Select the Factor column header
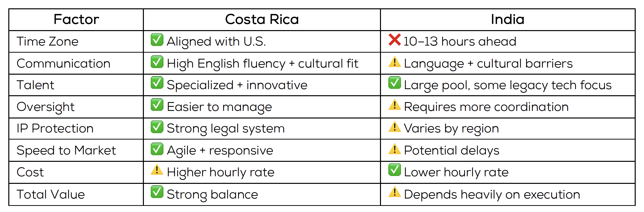The image size is (644, 212). point(76,20)
